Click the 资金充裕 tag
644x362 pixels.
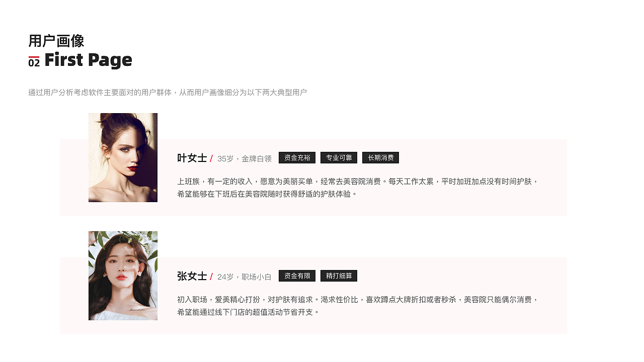[297, 157]
